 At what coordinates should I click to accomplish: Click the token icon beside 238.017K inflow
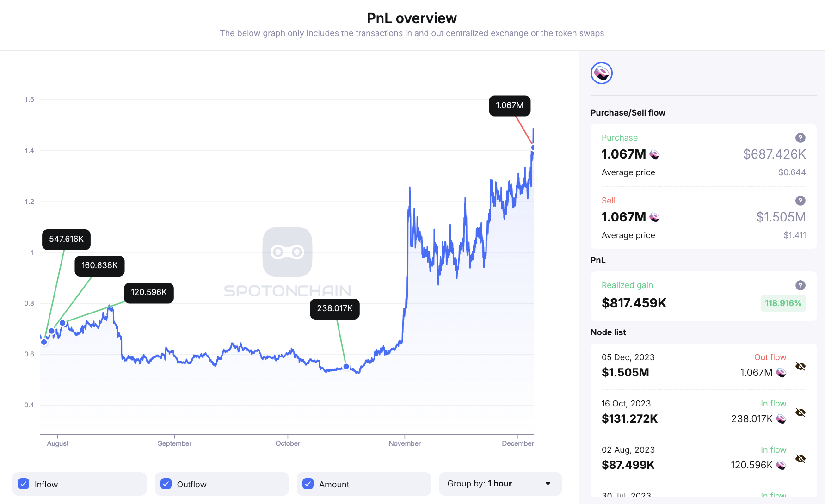(781, 418)
